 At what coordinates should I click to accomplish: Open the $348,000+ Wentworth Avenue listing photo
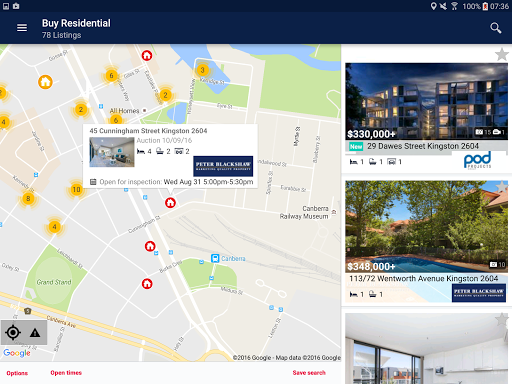tap(426, 227)
